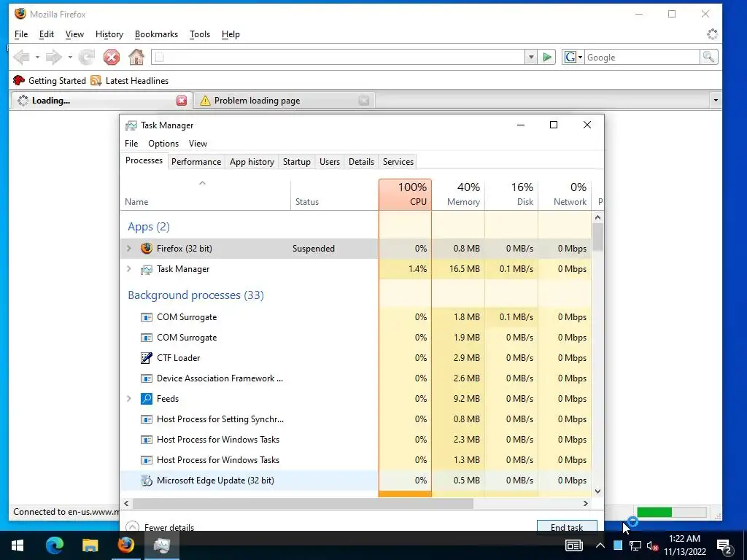Switch to the Performance tab
The width and height of the screenshot is (747, 560).
196,161
